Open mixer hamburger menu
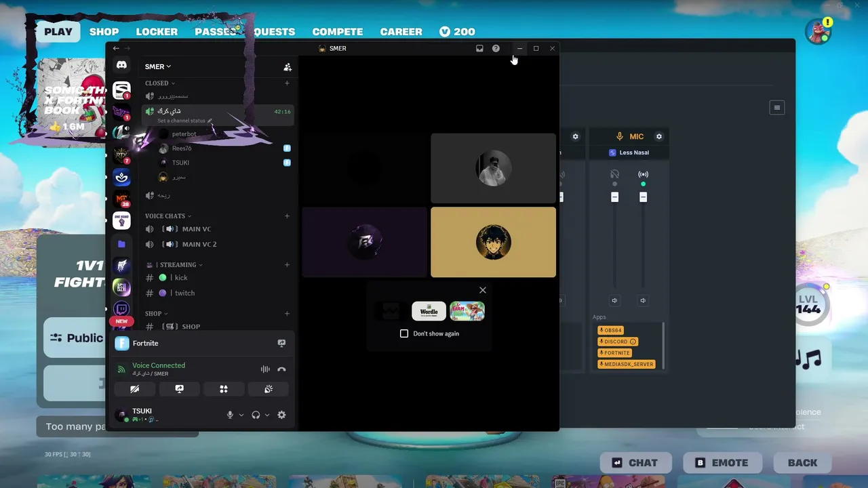This screenshot has height=488, width=868. tap(777, 108)
